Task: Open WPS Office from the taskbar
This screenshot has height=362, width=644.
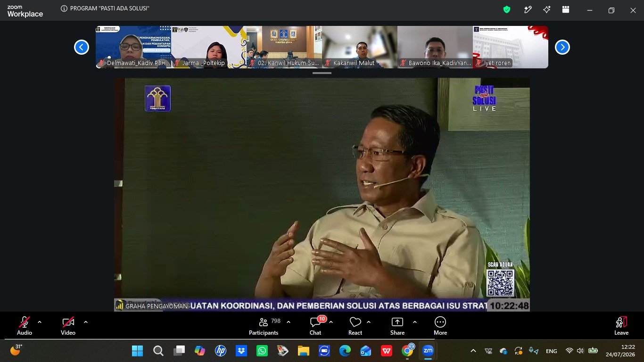Action: pyautogui.click(x=387, y=351)
